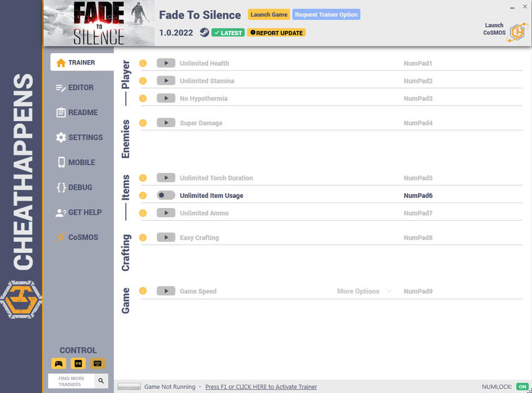
Task: Select the VR control icon
Action: click(78, 363)
